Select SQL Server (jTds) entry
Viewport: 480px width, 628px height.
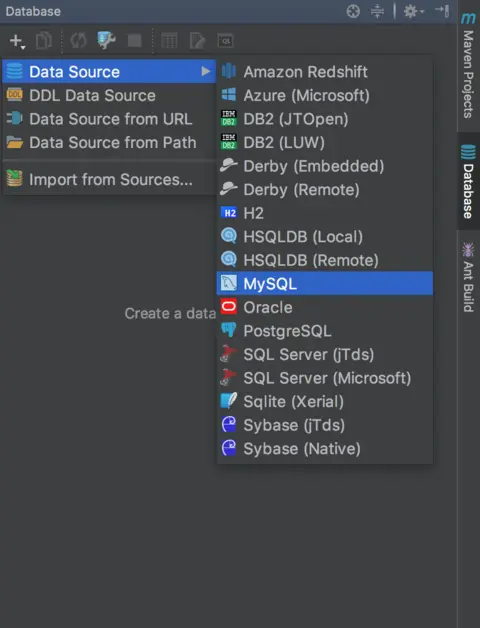tap(325, 354)
